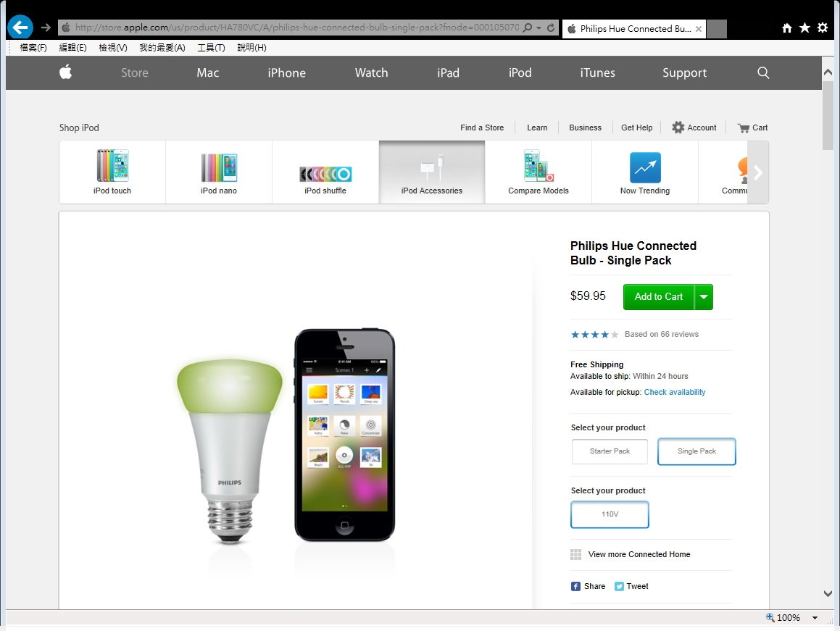Click the browser back arrow button
The height and width of the screenshot is (631, 840).
point(20,28)
